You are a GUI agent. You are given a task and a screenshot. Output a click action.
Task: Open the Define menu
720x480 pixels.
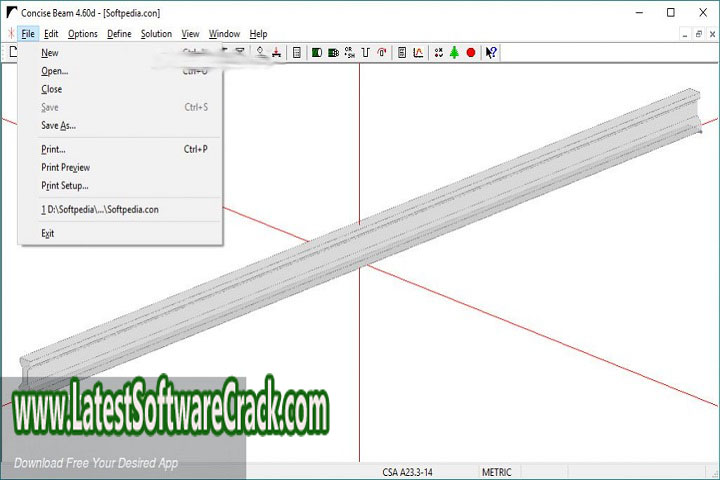tap(119, 34)
